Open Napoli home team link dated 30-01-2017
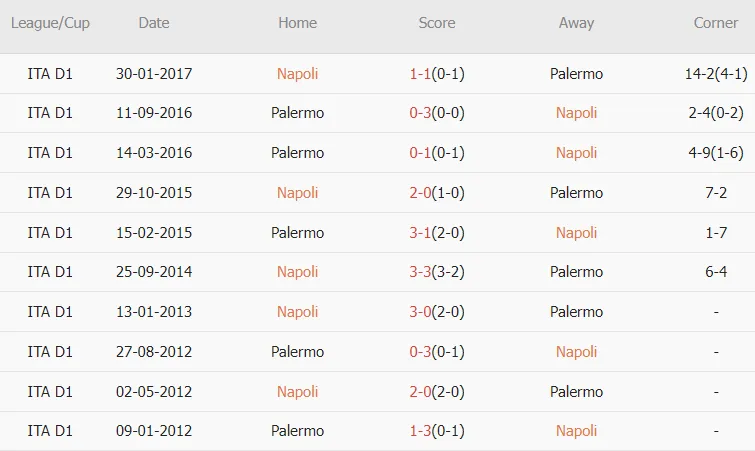The height and width of the screenshot is (451, 755). pyautogui.click(x=297, y=74)
